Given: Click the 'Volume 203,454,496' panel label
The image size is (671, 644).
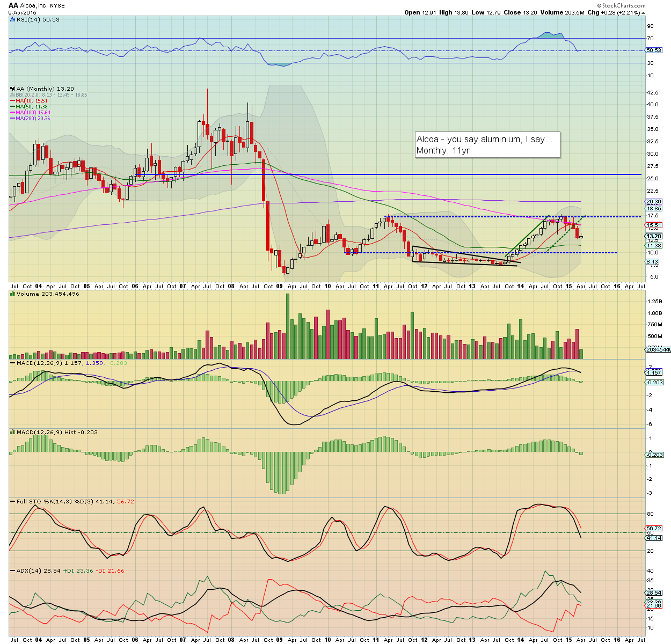Looking at the screenshot, I should (x=48, y=294).
